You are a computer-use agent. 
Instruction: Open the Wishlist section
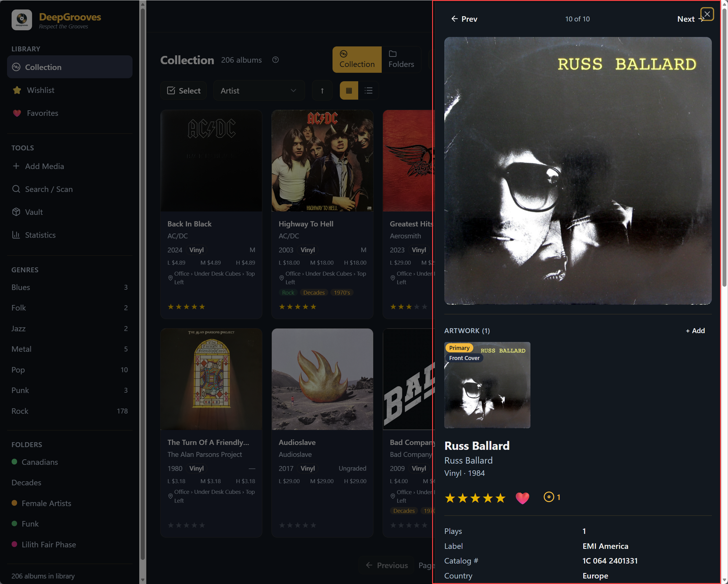coord(70,90)
